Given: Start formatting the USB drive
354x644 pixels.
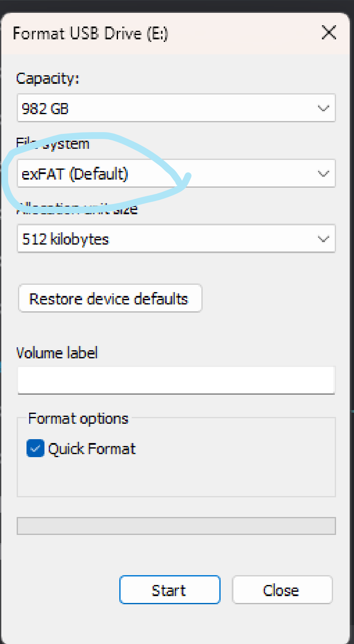Looking at the screenshot, I should coord(169,590).
